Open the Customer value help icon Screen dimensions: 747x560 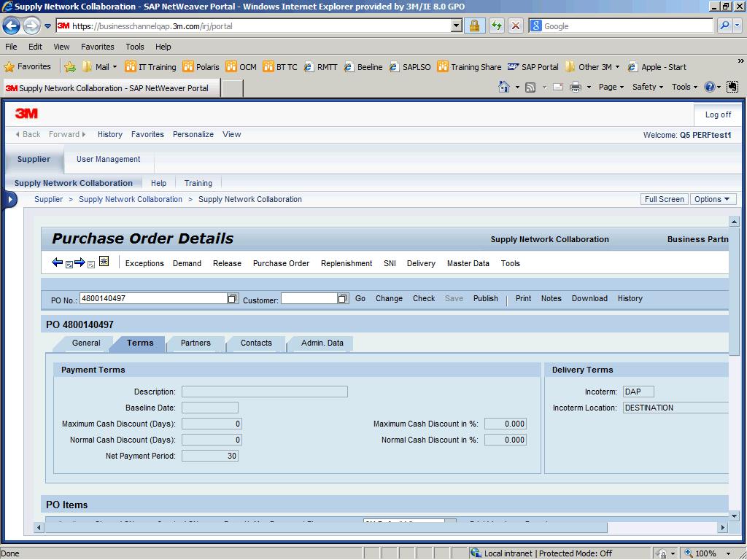[x=343, y=298]
